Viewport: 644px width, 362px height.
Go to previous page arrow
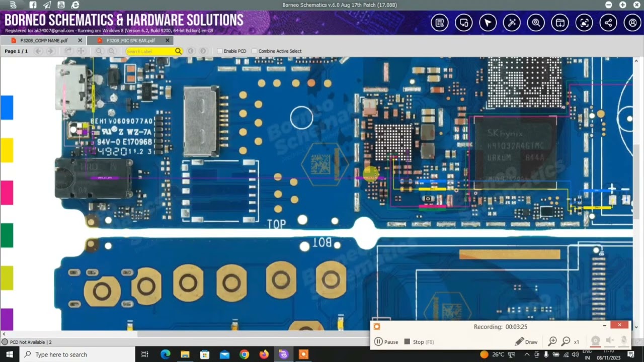38,51
